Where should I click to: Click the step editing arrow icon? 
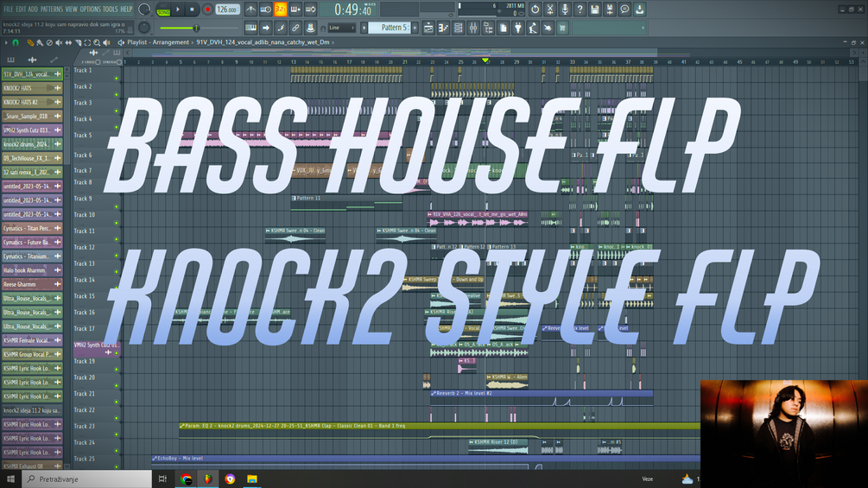tap(266, 28)
